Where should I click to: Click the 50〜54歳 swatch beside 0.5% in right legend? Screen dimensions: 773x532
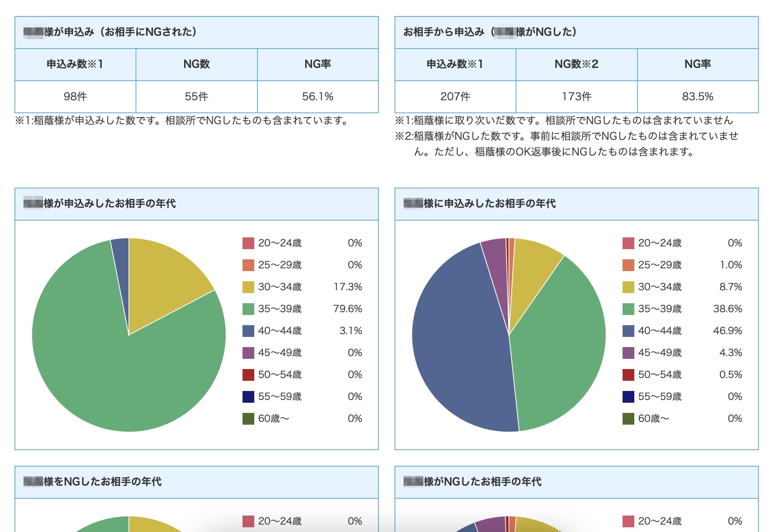point(628,375)
